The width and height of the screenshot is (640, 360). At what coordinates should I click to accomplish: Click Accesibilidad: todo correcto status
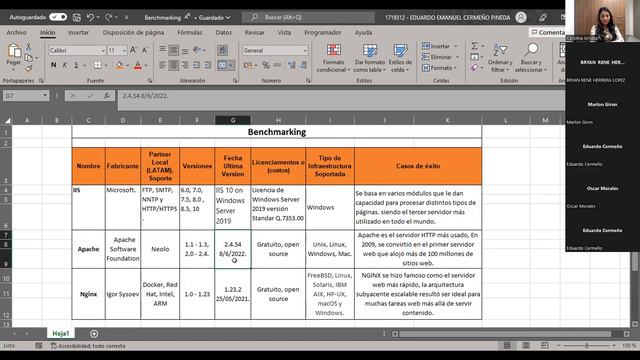pos(88,346)
